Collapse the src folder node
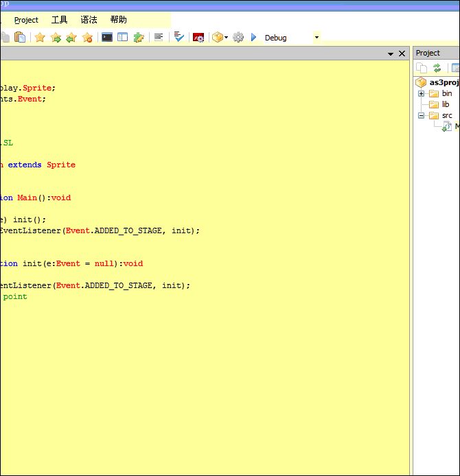The height and width of the screenshot is (476, 460). (421, 115)
